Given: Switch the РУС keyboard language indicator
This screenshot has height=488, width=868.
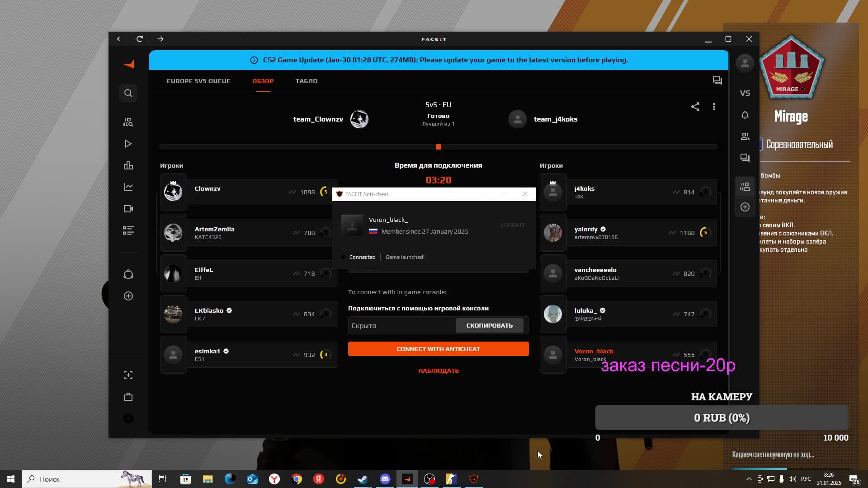Looking at the screenshot, I should 806,479.
